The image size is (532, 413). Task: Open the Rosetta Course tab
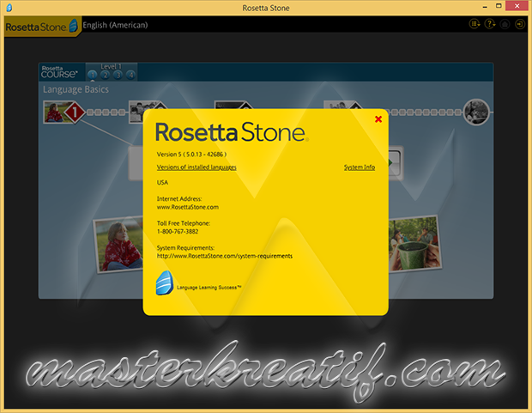point(62,72)
